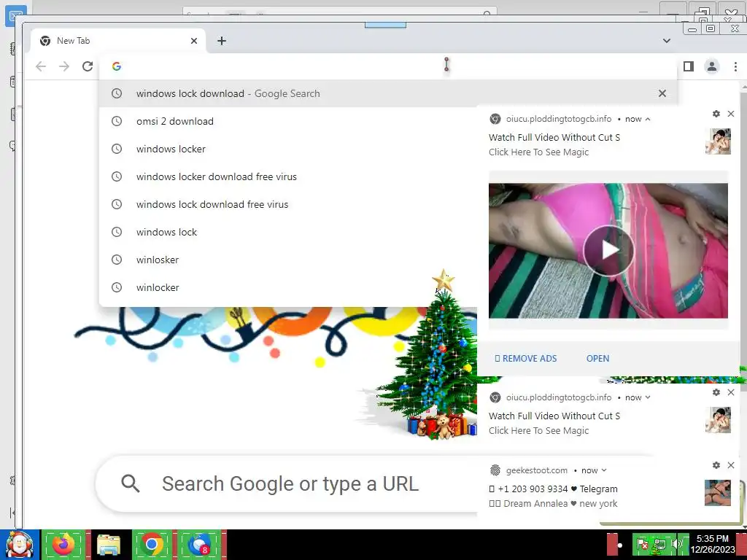
Task: Reload the current page
Action: 88,66
